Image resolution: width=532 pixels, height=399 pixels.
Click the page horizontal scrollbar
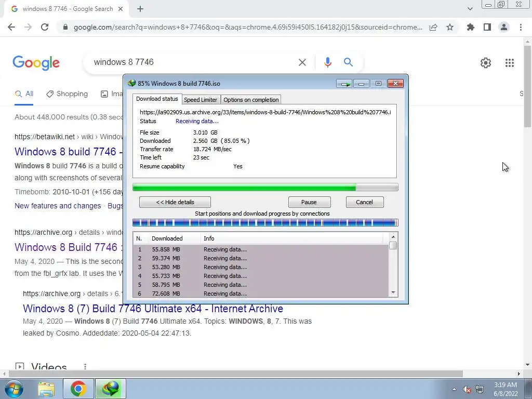pos(236,374)
